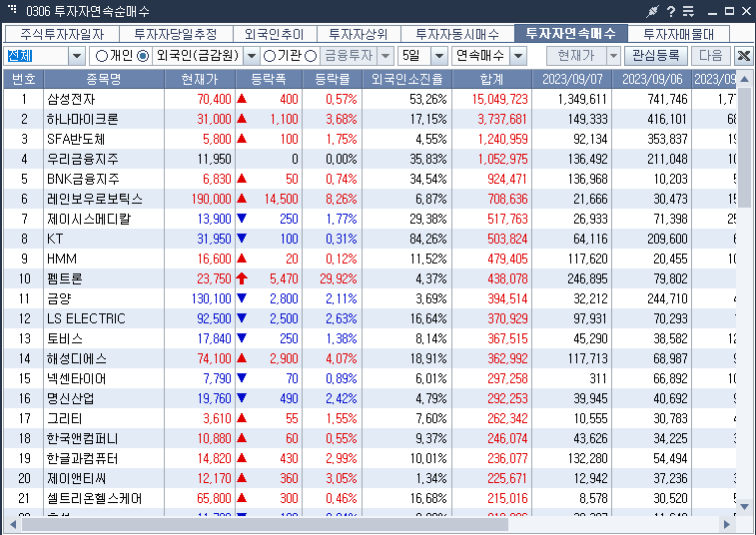Image resolution: width=756 pixels, height=535 pixels.
Task: Select the radio button before 금융투자
Action: coord(311,56)
